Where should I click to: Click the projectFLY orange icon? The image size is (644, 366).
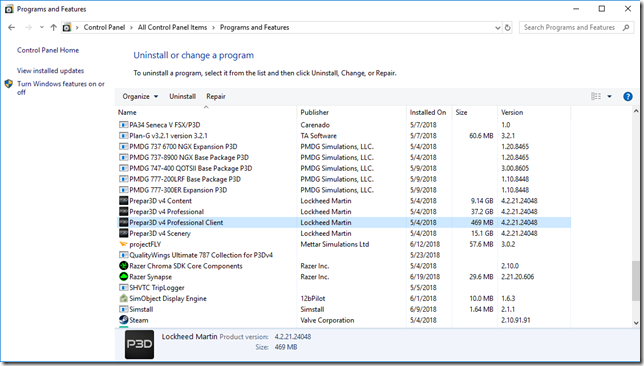[123, 244]
